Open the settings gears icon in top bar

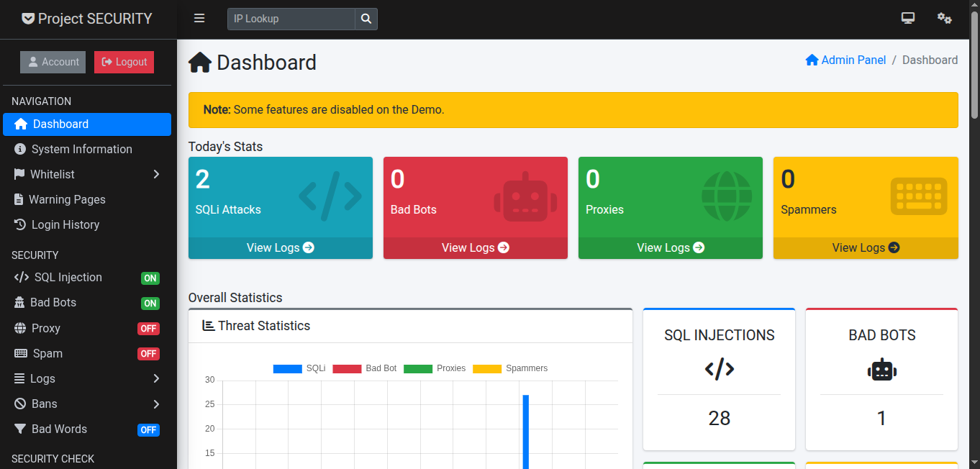click(x=944, y=19)
